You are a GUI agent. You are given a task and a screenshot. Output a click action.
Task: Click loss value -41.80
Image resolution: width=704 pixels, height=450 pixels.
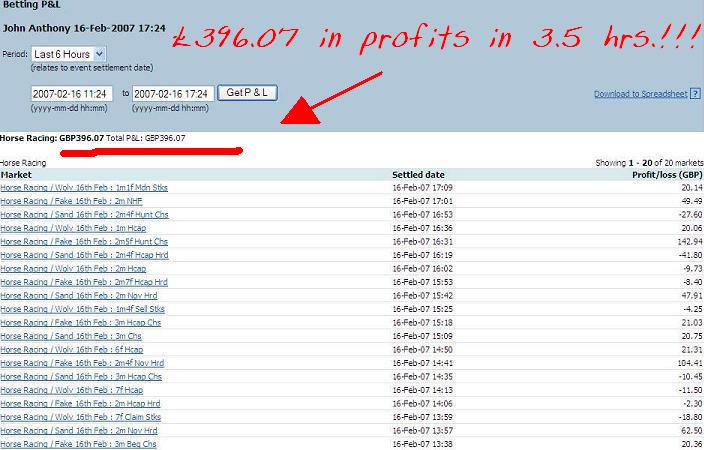691,255
